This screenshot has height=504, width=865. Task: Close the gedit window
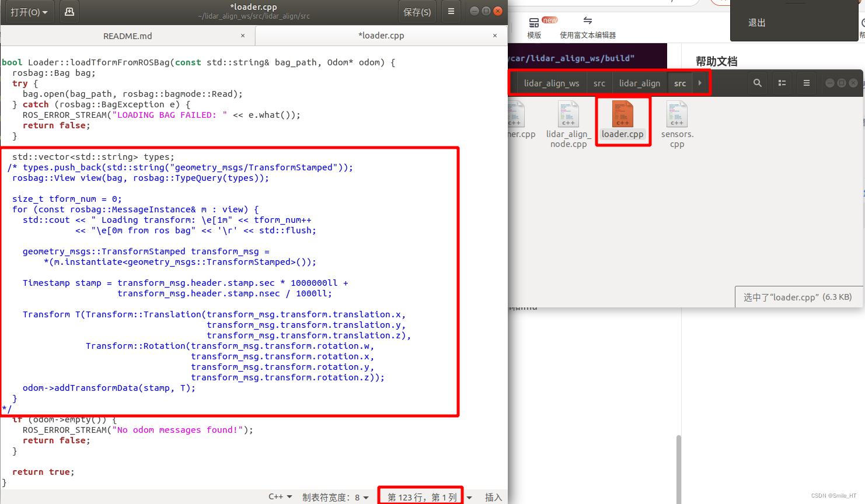(x=498, y=11)
